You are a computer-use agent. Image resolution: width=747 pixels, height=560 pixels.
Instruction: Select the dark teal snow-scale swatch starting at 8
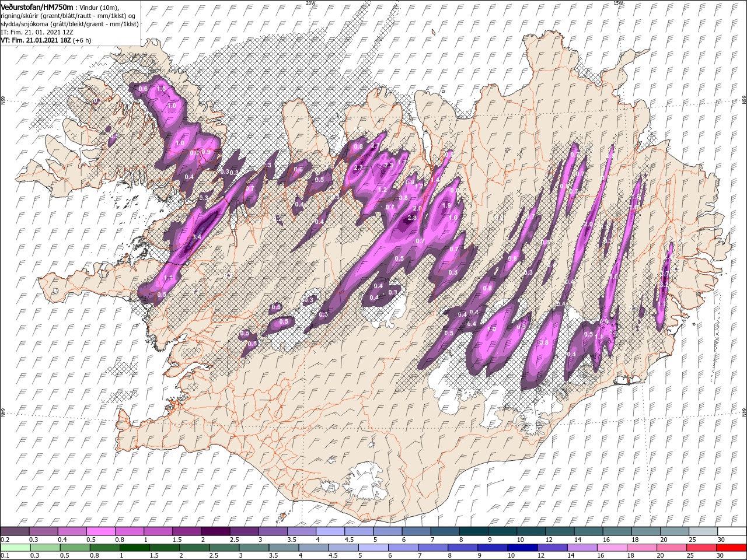(473, 531)
